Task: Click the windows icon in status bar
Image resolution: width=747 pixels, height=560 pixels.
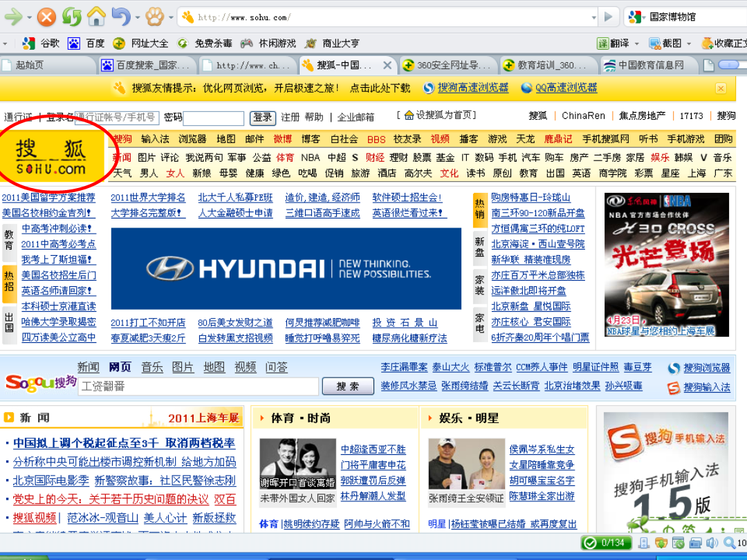Action: pyautogui.click(x=695, y=543)
